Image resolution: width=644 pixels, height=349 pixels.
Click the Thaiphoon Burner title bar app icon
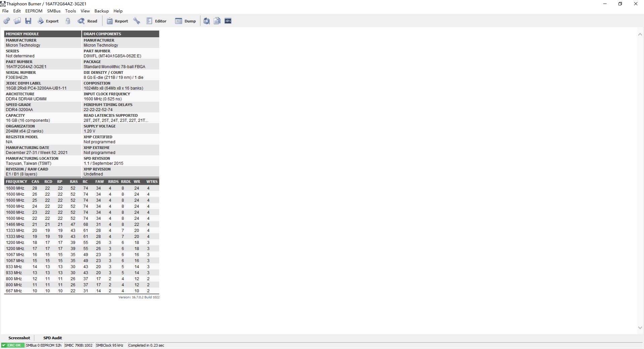3,4
